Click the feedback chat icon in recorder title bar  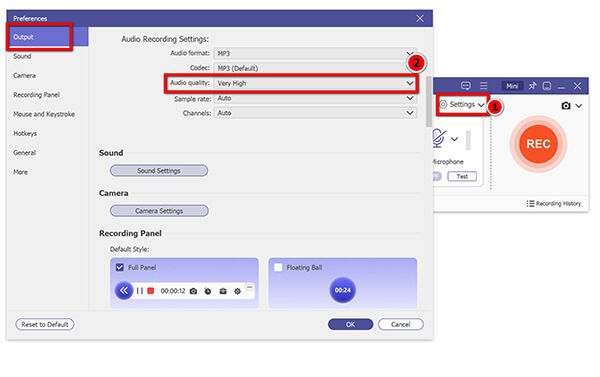[466, 86]
